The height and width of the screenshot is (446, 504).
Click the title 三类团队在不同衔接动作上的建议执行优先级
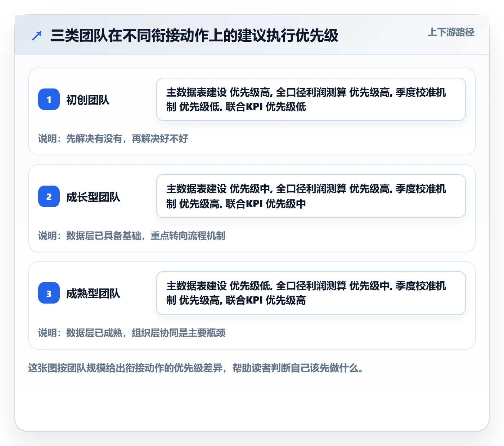tap(194, 36)
